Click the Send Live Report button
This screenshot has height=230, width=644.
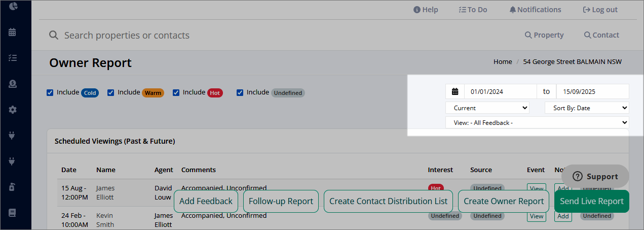(592, 201)
